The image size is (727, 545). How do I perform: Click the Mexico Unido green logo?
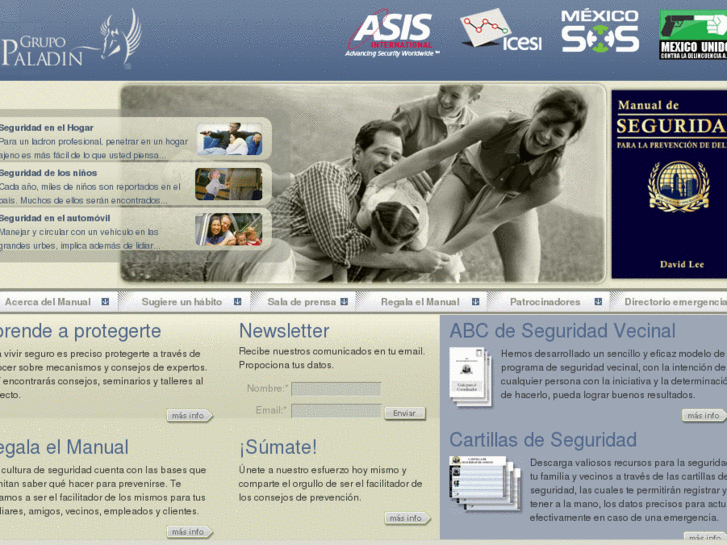pos(693,35)
